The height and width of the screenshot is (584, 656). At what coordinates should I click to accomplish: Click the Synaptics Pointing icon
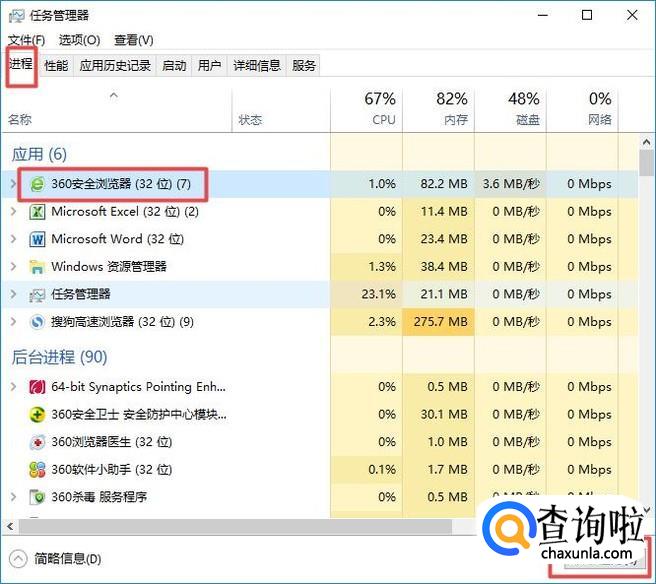(37, 387)
